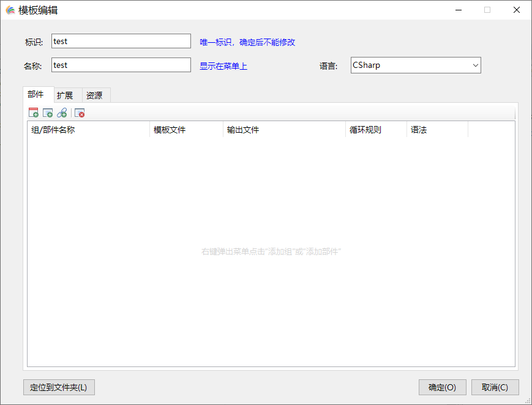The height and width of the screenshot is (405, 532).
Task: Click the app logo icon in title bar
Action: 10,10
